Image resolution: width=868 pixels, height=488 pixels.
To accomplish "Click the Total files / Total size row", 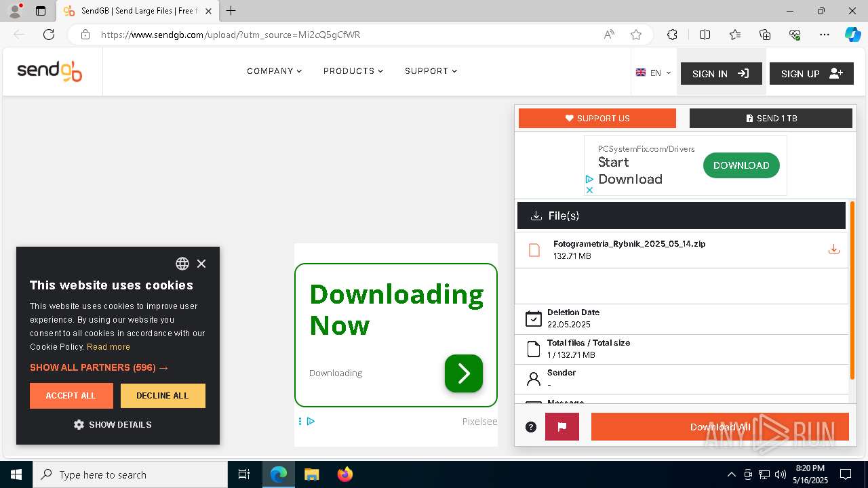I will tap(682, 350).
